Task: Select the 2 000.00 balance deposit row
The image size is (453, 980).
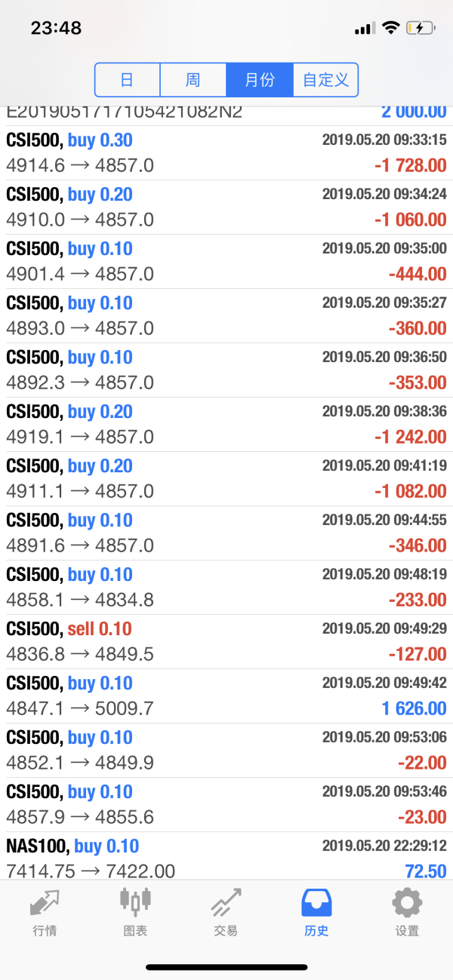Action: (226, 112)
